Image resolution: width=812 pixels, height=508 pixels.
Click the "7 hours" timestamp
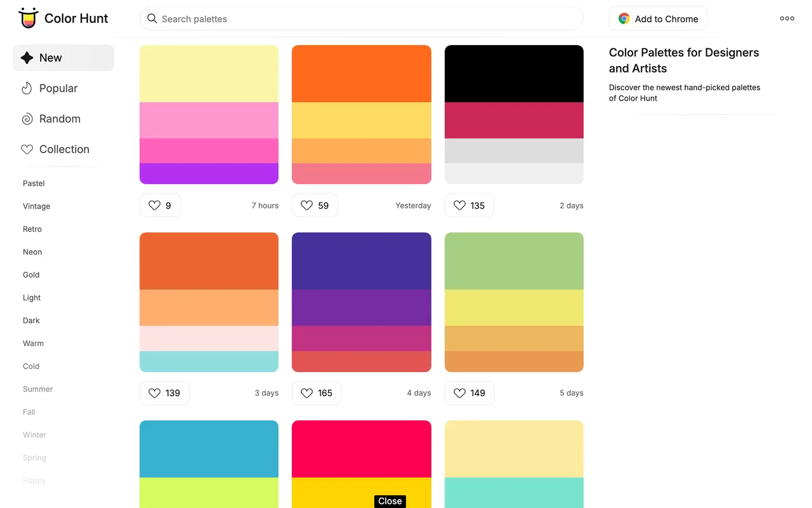[x=265, y=205]
